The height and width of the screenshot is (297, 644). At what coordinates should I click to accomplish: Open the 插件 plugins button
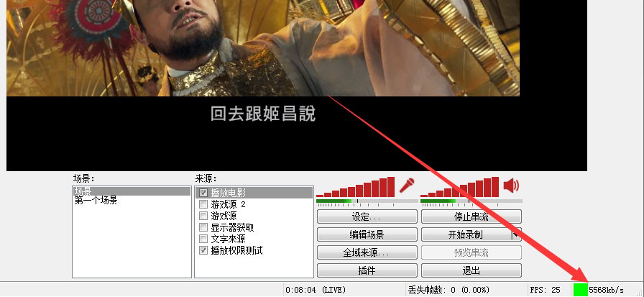(x=367, y=270)
